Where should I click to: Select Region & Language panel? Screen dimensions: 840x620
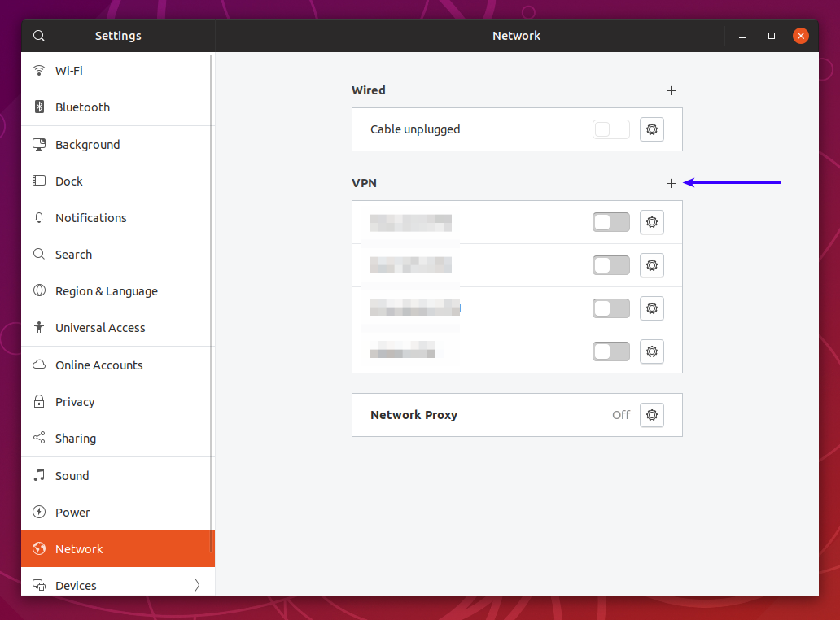pos(118,291)
